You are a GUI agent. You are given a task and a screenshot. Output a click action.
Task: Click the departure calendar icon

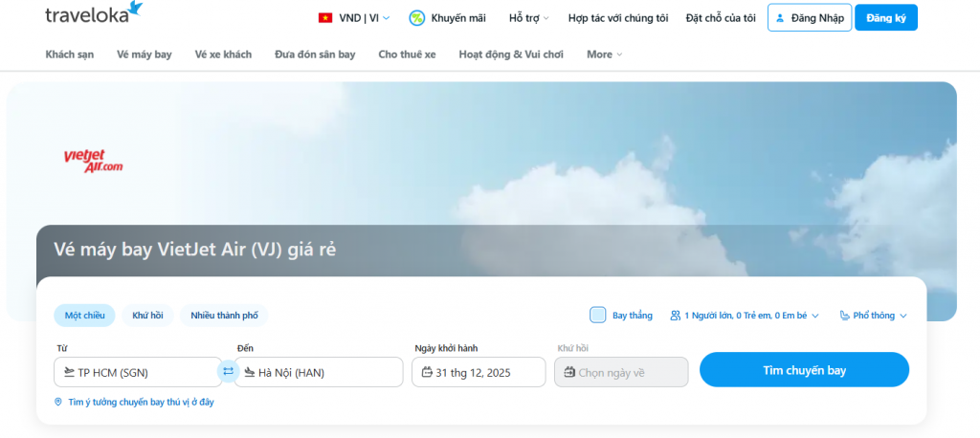(428, 372)
